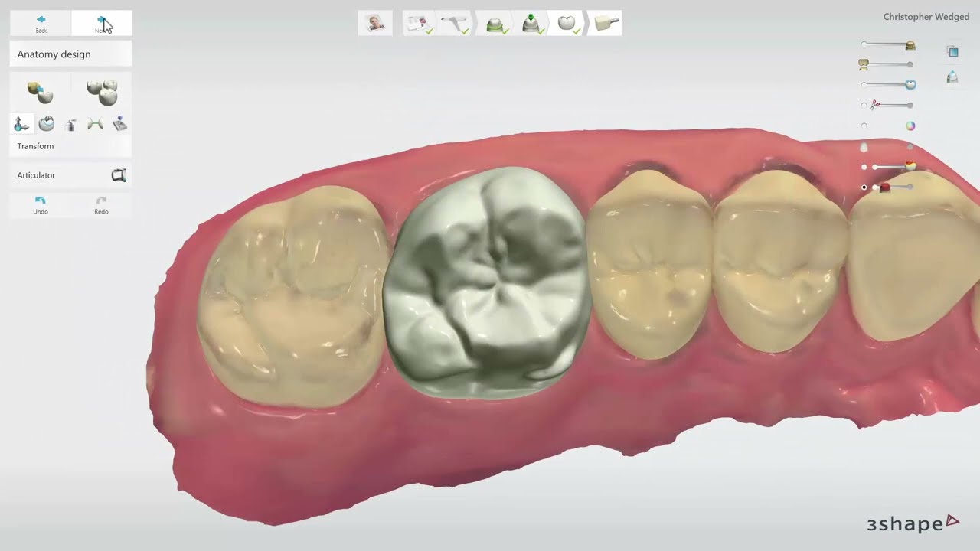Adjust the crown design transparency slider
The width and height of the screenshot is (980, 551).
pos(888,84)
